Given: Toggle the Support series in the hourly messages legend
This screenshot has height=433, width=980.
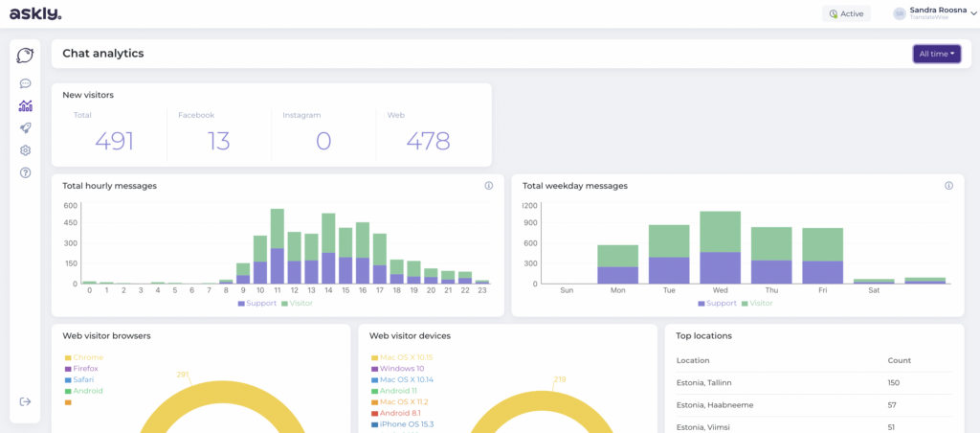Looking at the screenshot, I should [x=256, y=303].
